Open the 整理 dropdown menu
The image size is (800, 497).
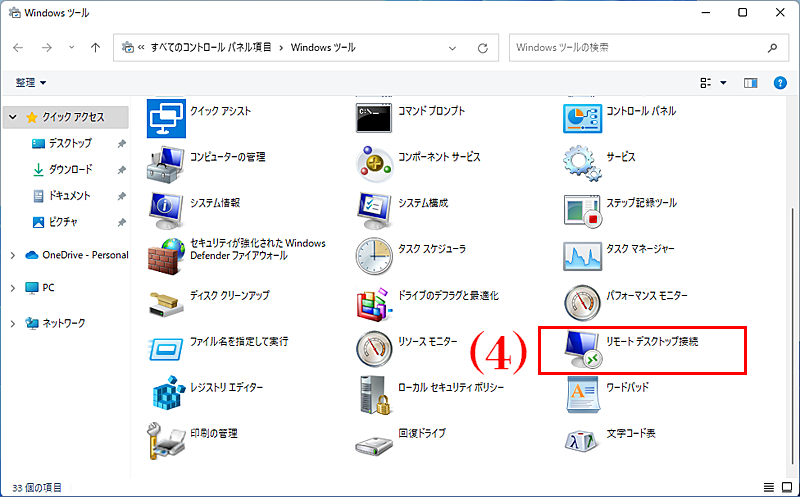click(31, 83)
